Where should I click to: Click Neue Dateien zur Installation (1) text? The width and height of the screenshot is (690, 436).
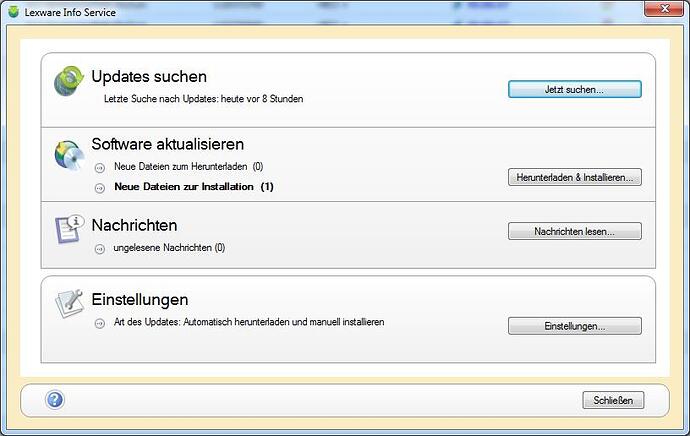(194, 187)
